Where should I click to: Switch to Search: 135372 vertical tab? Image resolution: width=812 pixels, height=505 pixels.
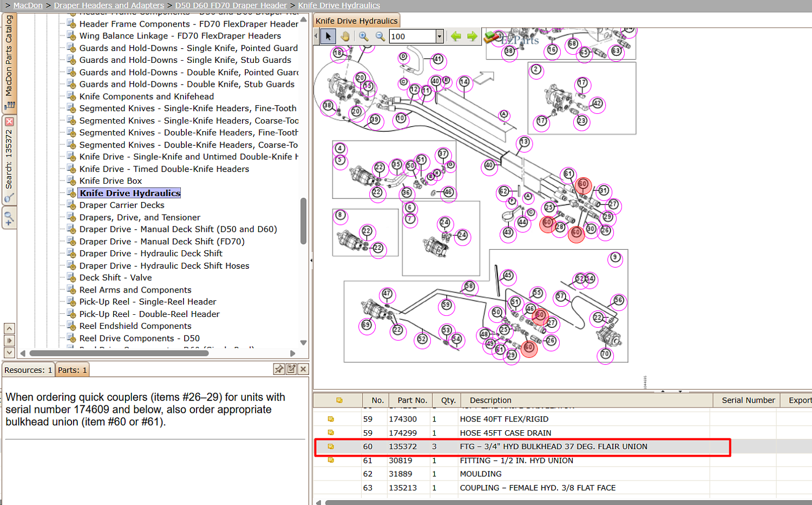click(9, 160)
